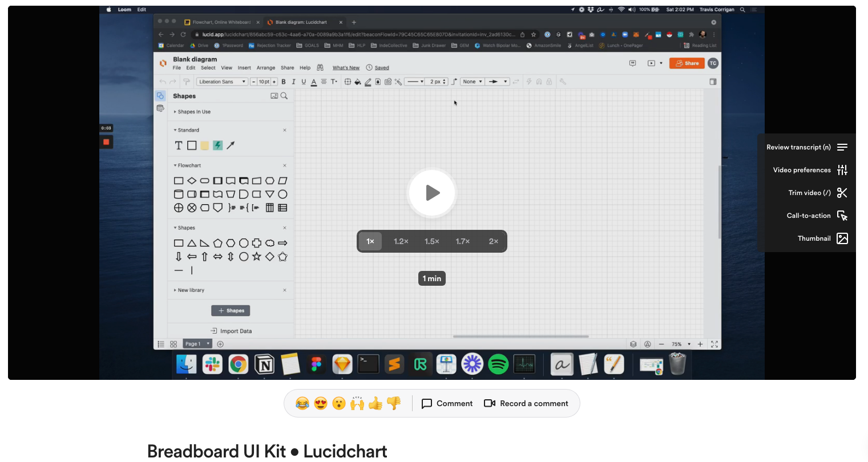Open the Select menu in Lucidchart
Viewport: 868px width, 462px height.
pos(208,68)
